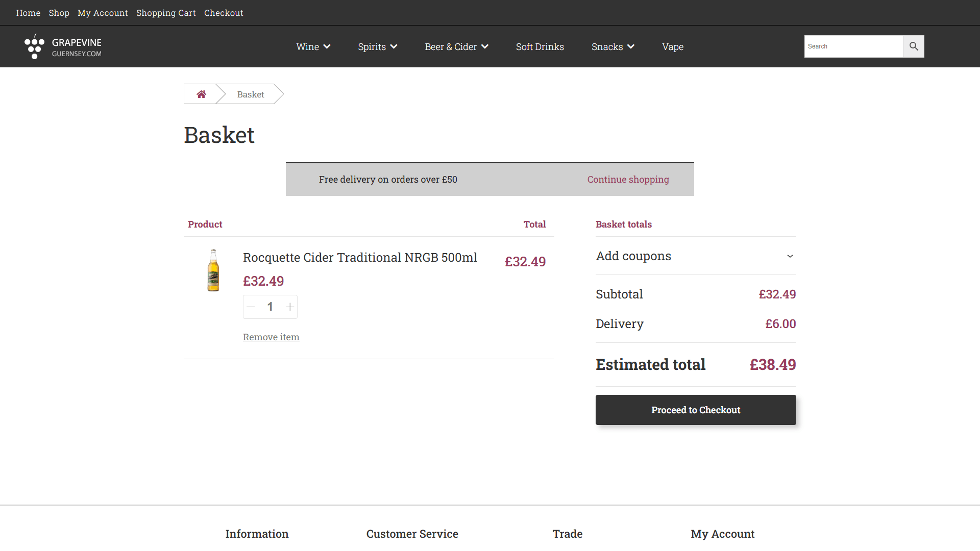
Task: Open the Wine dropdown menu
Action: pyautogui.click(x=313, y=47)
